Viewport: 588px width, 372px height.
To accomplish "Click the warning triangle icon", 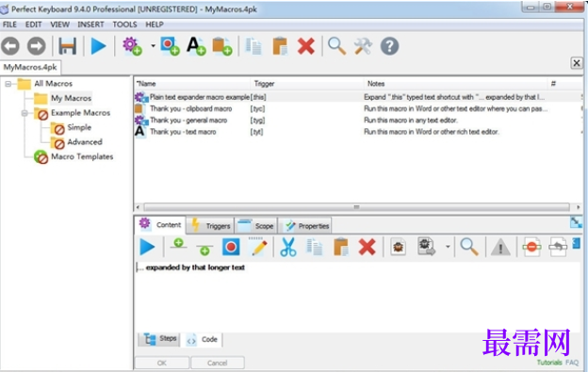I will (500, 248).
